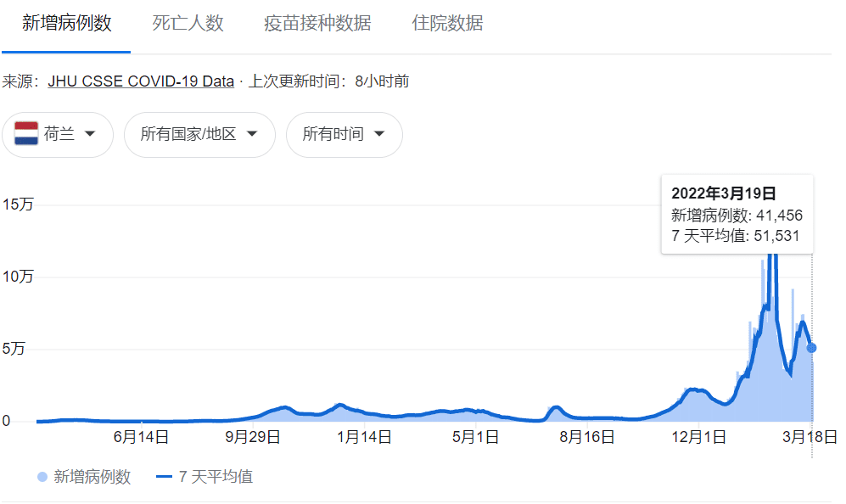The width and height of the screenshot is (846, 504).
Task: Switch to the 新增病例数 tab
Action: 66,24
